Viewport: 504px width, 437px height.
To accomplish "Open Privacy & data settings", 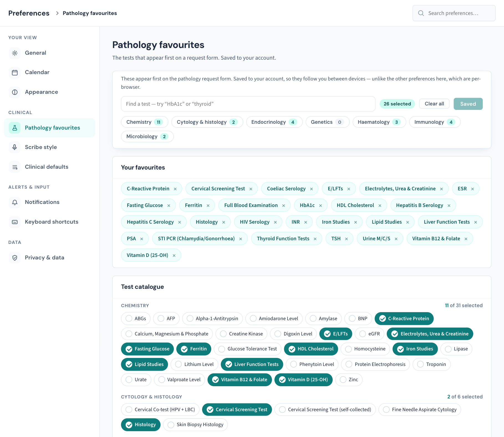I will pyautogui.click(x=50, y=258).
